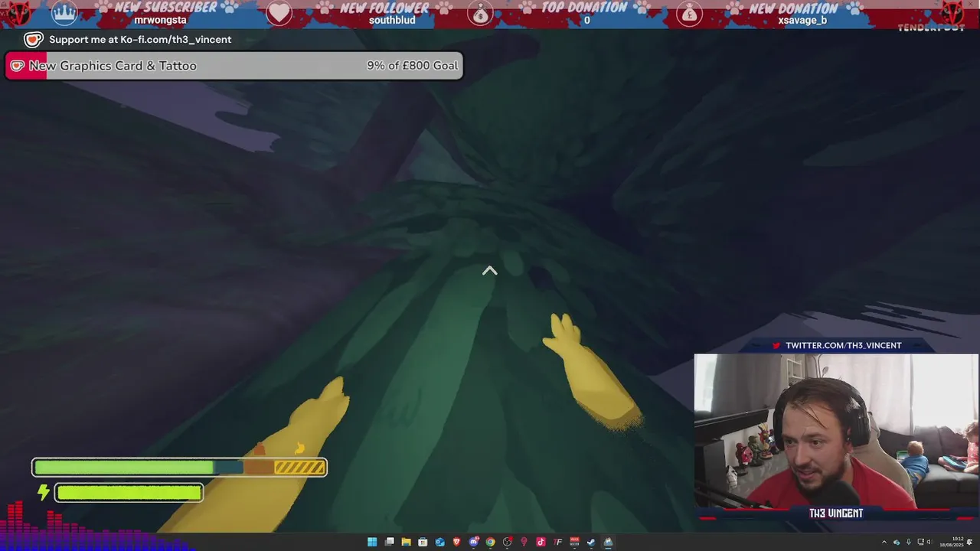Screen dimensions: 980x551
Task: Click the yellow-green stamina bar
Action: tap(129, 493)
